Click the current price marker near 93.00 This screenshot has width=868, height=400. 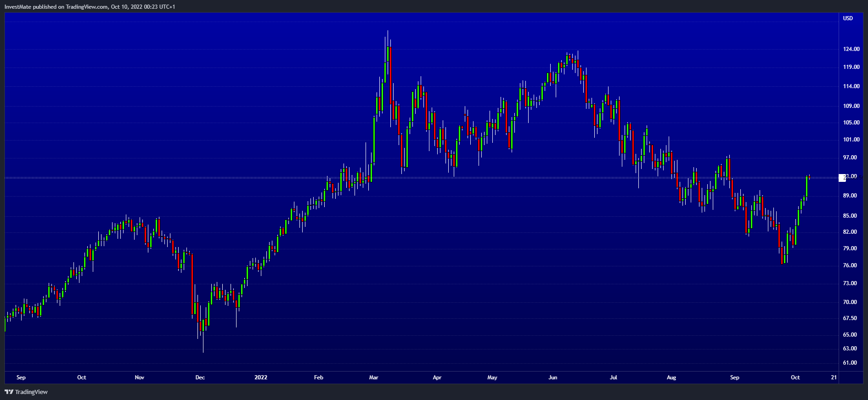pyautogui.click(x=842, y=178)
